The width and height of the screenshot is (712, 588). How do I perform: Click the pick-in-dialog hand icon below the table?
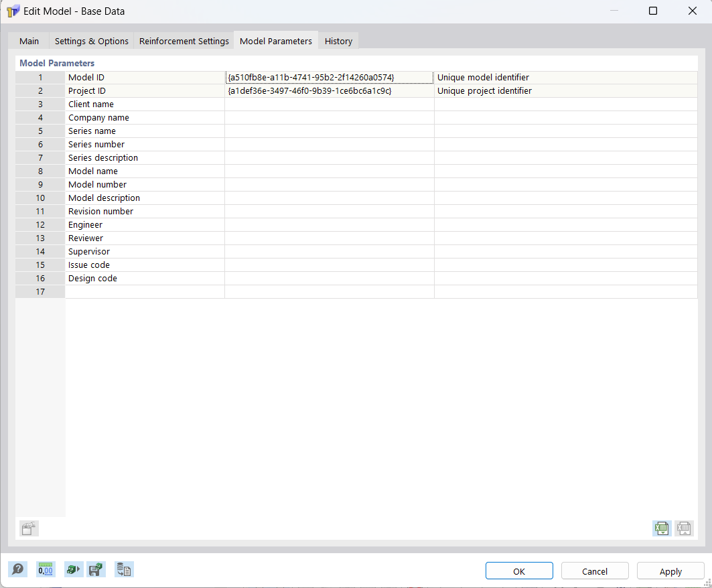(x=29, y=528)
